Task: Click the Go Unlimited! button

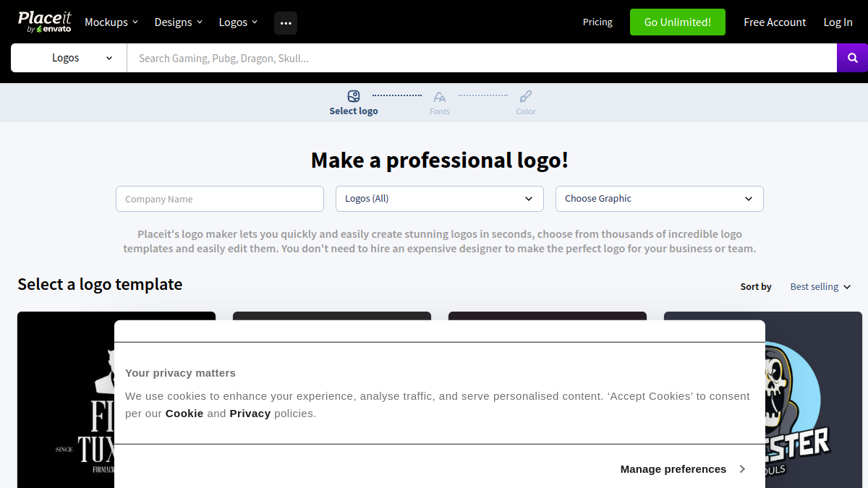Action: 678,22
